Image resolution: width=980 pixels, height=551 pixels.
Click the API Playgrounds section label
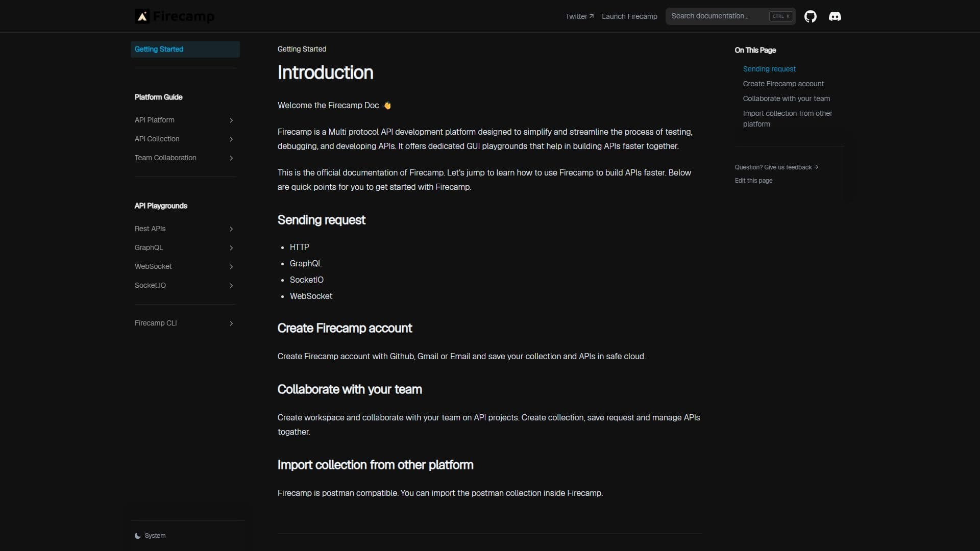(x=161, y=206)
